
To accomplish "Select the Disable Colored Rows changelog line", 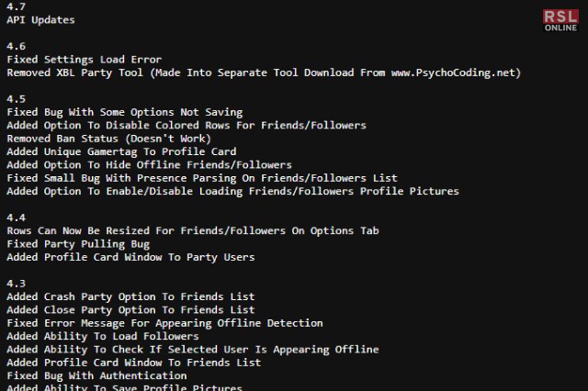I will pos(187,126).
